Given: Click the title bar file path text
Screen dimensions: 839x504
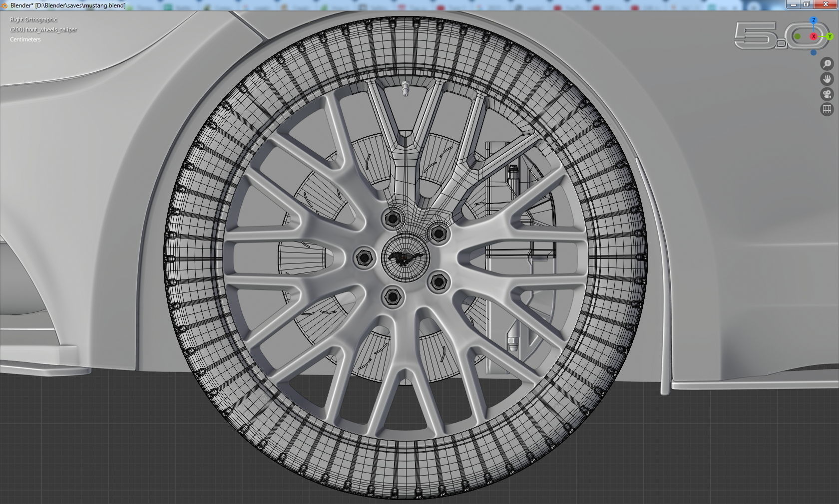Looking at the screenshot, I should coord(68,5).
